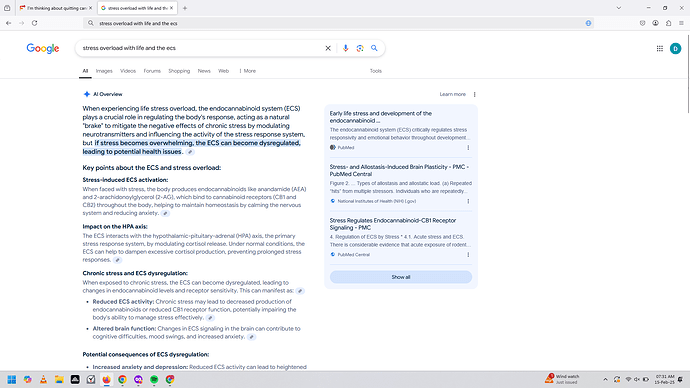Open File Explorer from taskbar
This screenshot has height=388, width=690.
tap(59, 379)
